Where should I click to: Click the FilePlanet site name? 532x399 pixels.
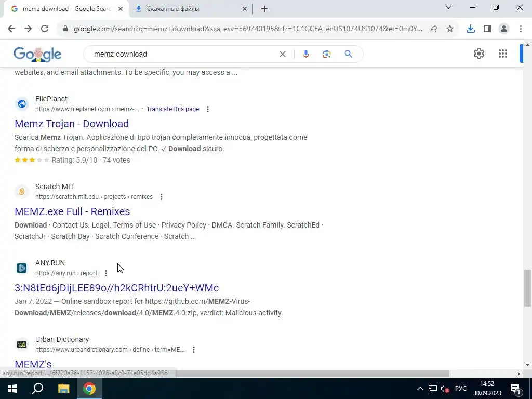(51, 99)
